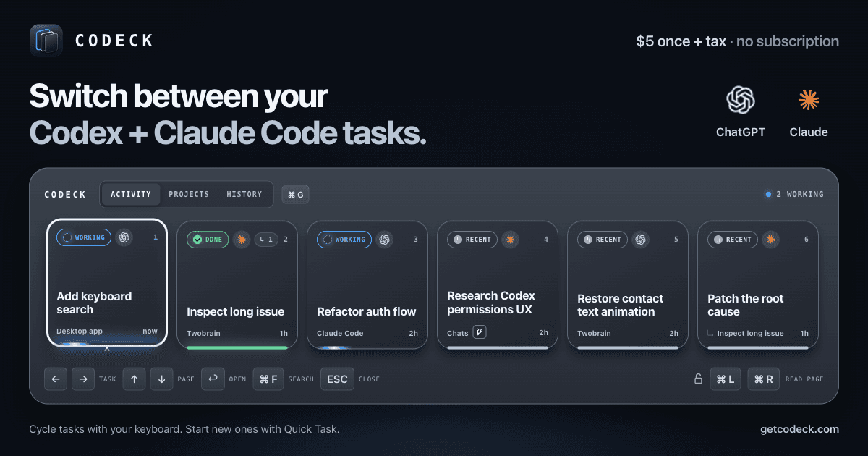
Task: Toggle the lock icon beside ⌘L
Action: [698, 379]
